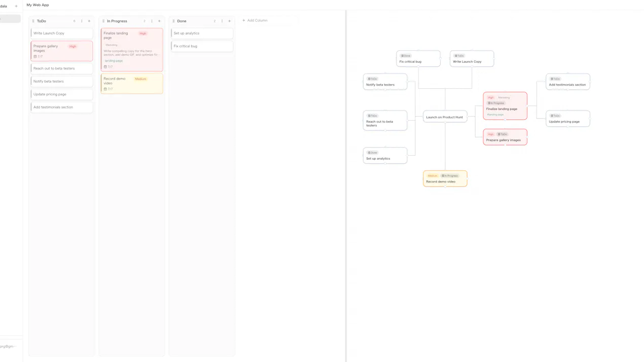Click the calendar date icon on Record demo video card
Screen dimensions: 644x362
105,89
